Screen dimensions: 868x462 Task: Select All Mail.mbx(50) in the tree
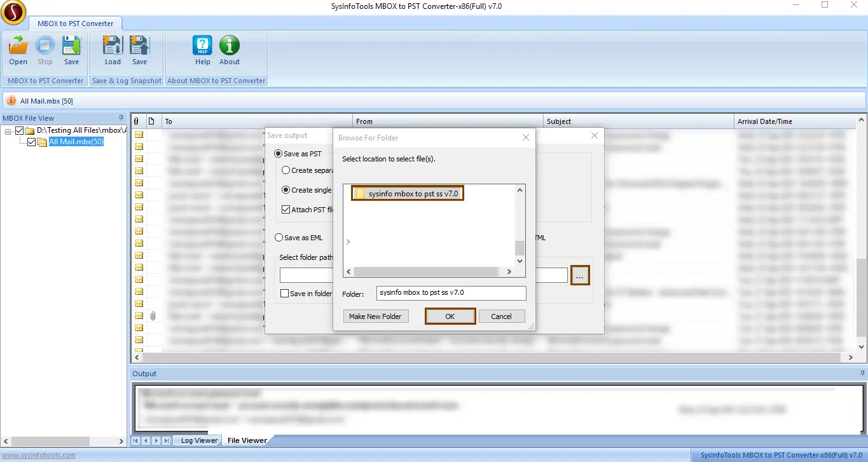[x=76, y=142]
